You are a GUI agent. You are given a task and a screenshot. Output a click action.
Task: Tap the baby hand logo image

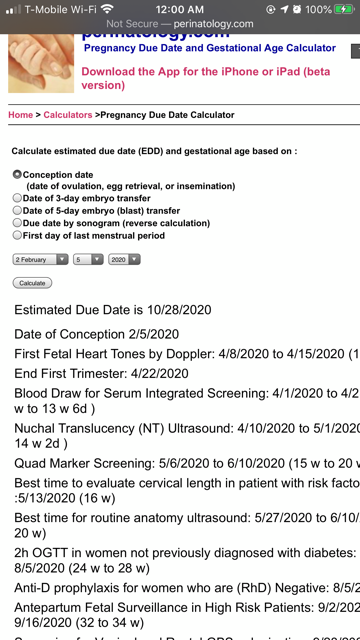pyautogui.click(x=41, y=63)
